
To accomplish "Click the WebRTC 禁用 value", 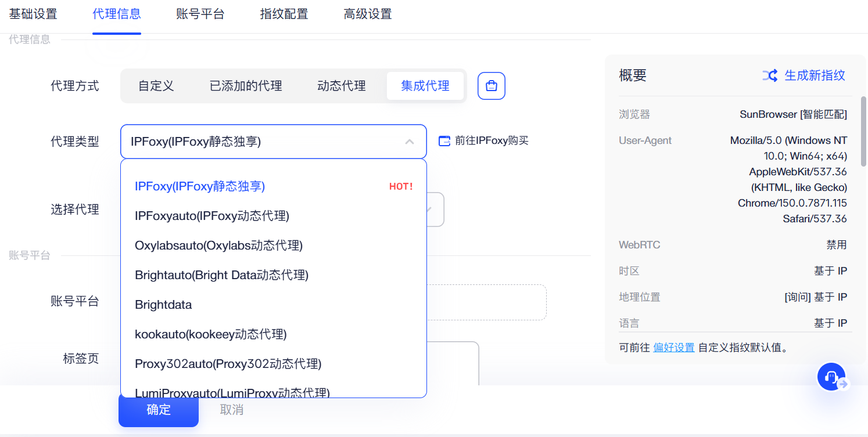I will tap(837, 245).
